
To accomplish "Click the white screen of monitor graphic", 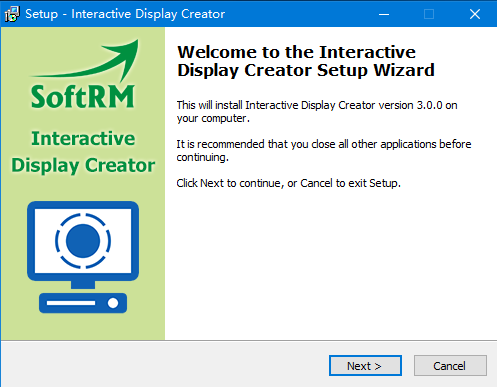I will point(83,241).
